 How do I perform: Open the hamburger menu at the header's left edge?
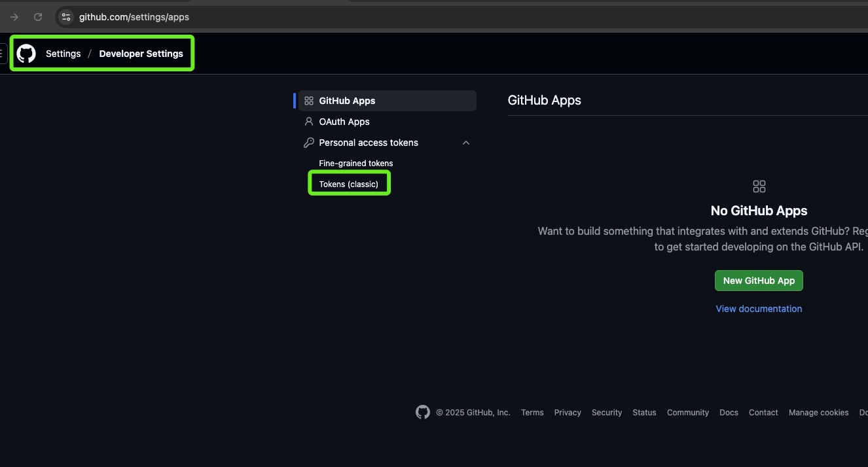coord(3,54)
